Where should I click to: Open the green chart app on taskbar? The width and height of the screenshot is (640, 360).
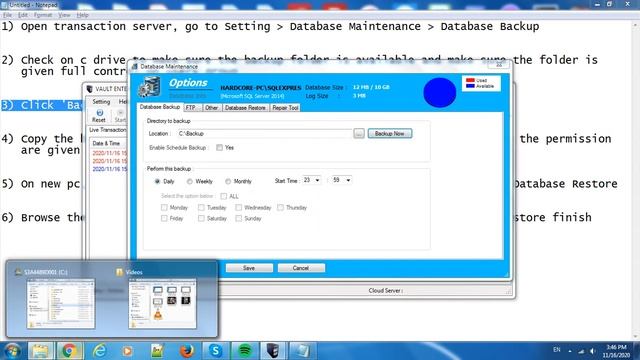[x=157, y=351]
